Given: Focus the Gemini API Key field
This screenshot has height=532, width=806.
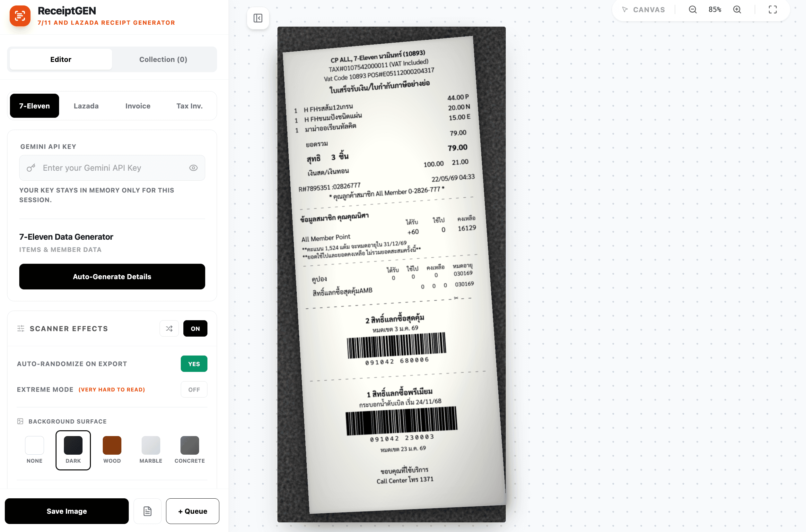Looking at the screenshot, I should tap(112, 168).
